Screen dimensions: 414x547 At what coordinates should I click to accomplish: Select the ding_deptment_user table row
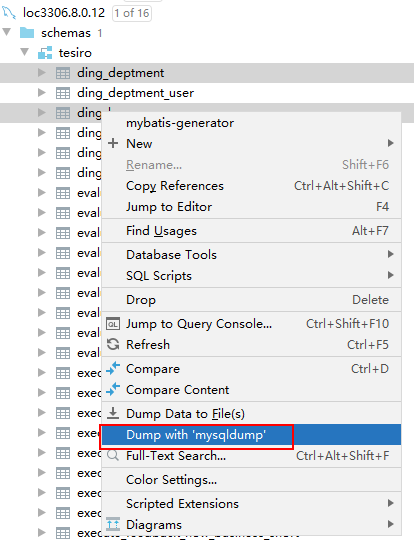[x=207, y=93]
